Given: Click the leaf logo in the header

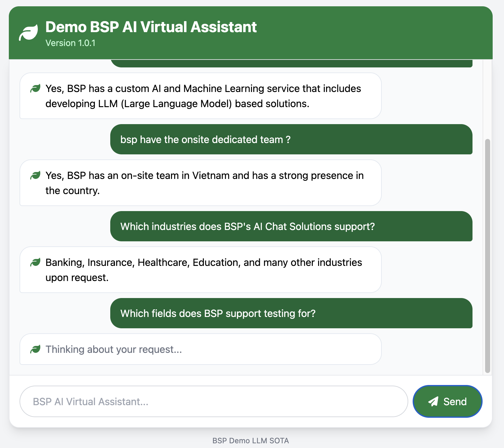Looking at the screenshot, I should pos(28,33).
